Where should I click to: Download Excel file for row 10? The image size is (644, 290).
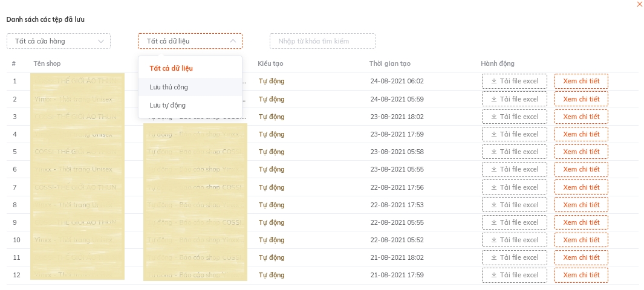pyautogui.click(x=514, y=240)
